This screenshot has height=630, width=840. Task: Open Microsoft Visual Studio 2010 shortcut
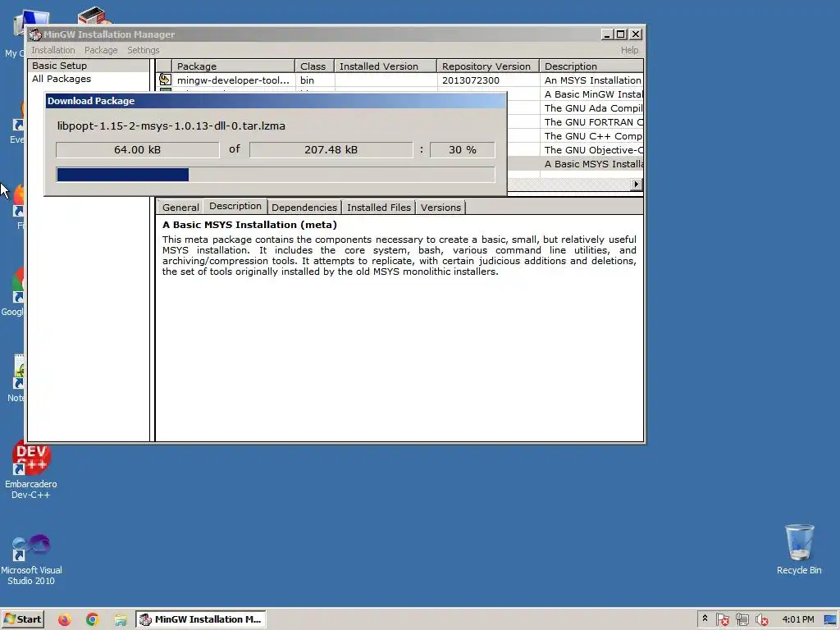[x=31, y=559]
